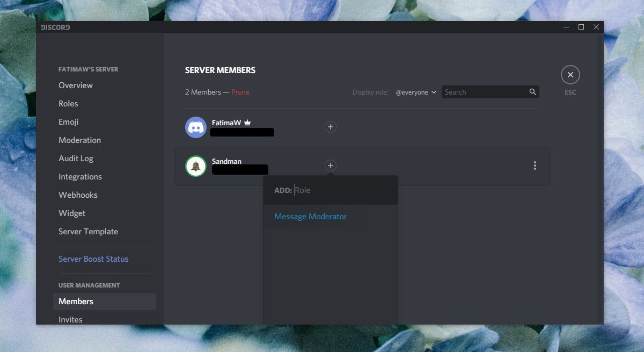
Task: Go to the Roles settings page
Action: [68, 103]
